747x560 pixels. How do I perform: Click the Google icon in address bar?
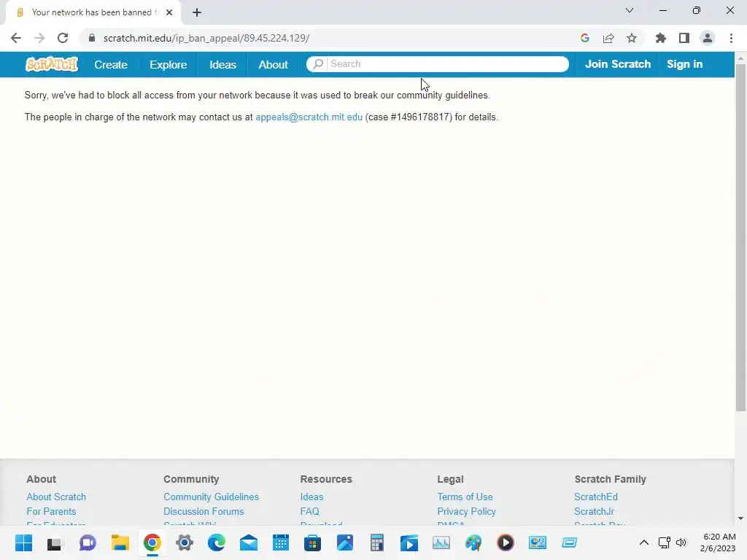pos(585,38)
